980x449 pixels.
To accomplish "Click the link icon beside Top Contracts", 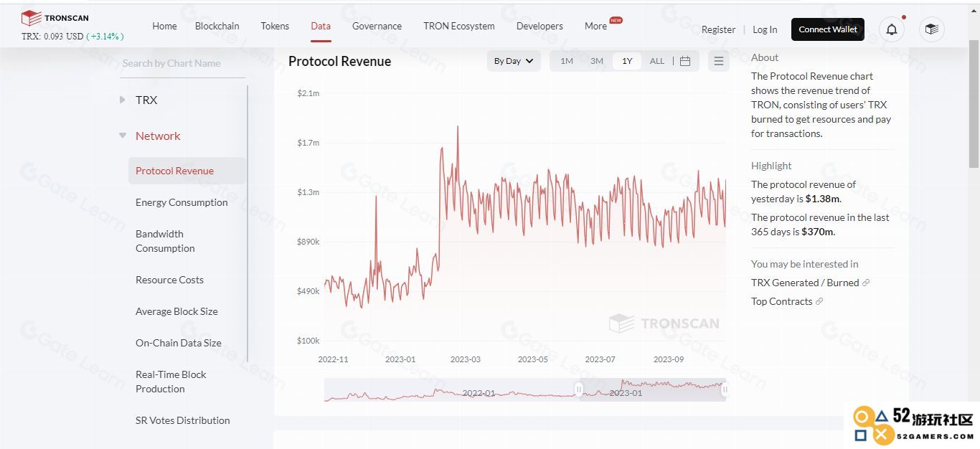I will coord(819,301).
